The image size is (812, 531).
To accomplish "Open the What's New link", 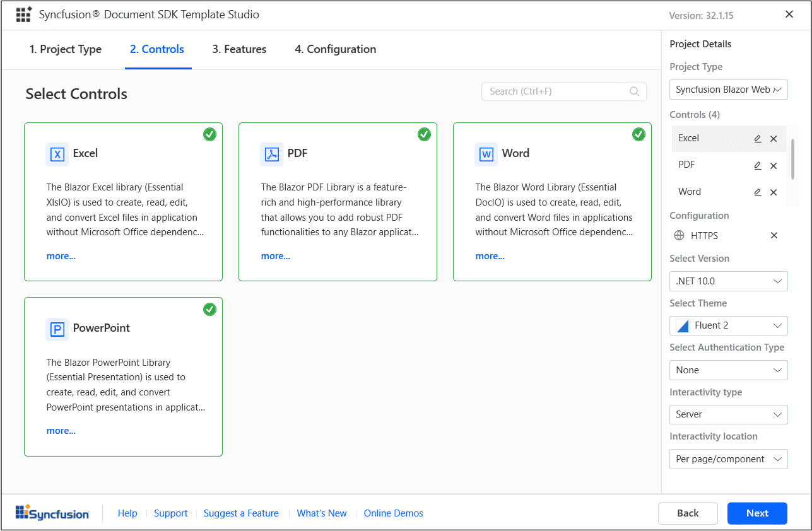I will point(321,513).
